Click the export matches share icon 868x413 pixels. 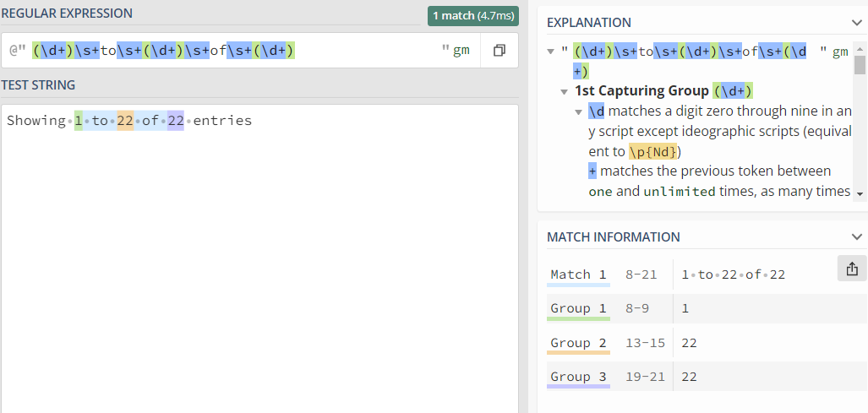click(x=851, y=269)
